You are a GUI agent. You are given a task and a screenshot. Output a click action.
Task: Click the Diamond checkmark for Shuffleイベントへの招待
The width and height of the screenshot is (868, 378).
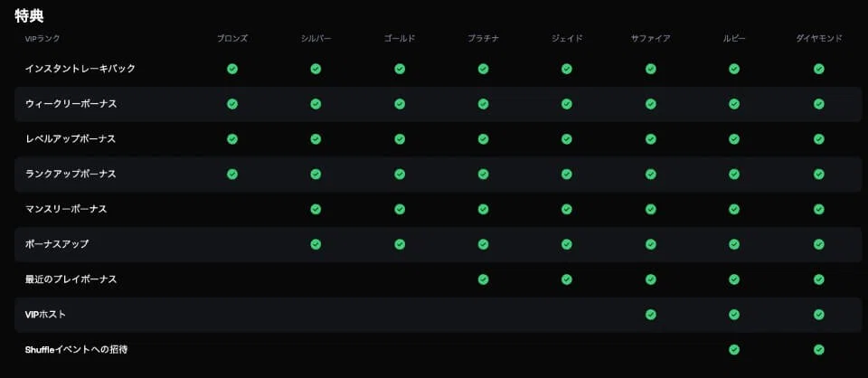(818, 349)
